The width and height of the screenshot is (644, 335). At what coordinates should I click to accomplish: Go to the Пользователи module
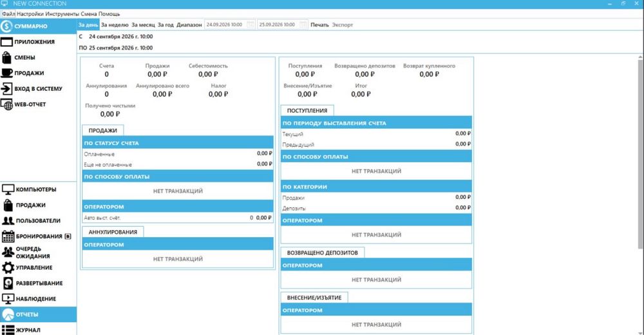tap(38, 221)
